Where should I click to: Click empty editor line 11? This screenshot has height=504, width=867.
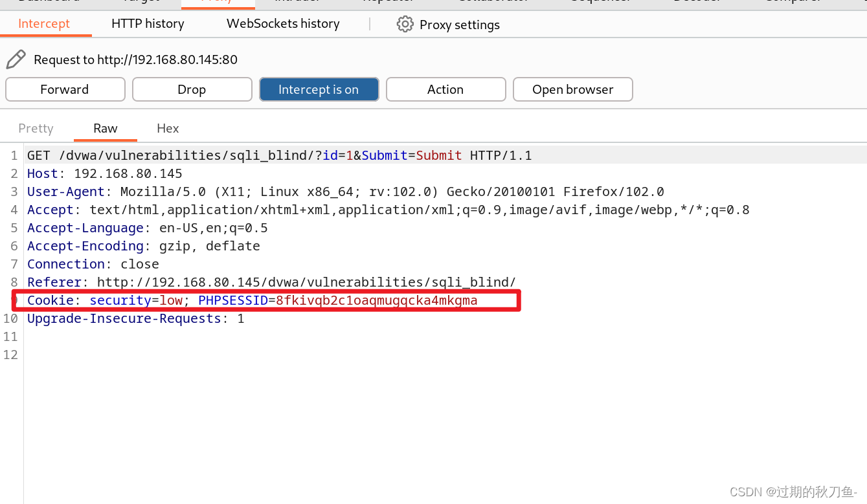445,336
